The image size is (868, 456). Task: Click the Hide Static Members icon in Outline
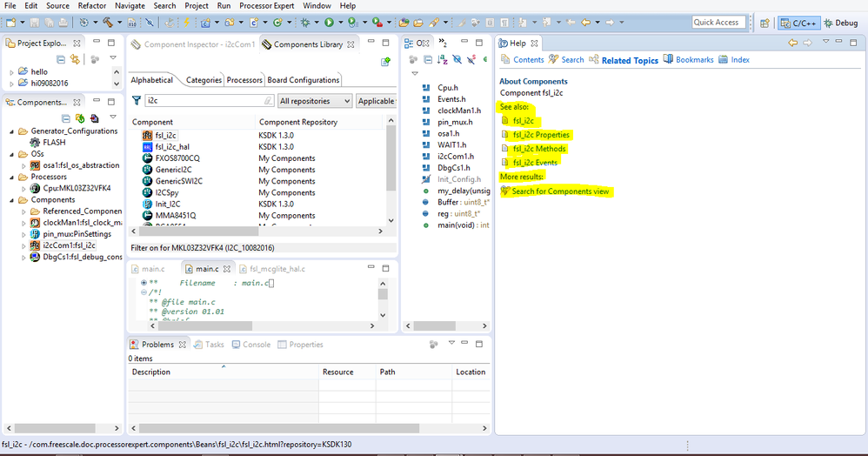click(471, 59)
